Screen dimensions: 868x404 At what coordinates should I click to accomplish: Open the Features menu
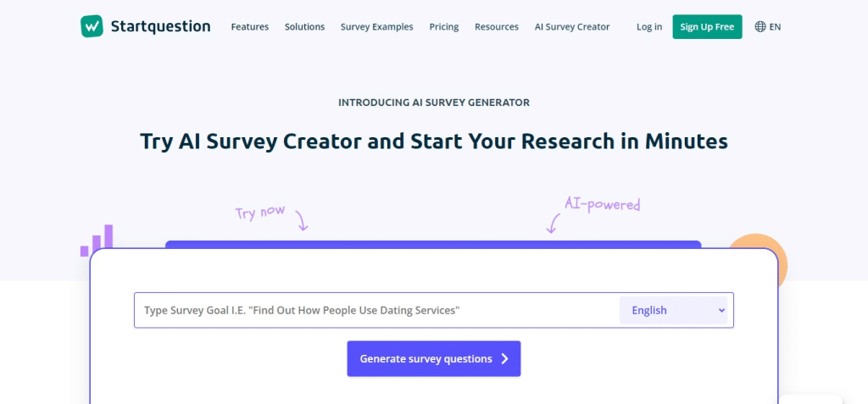pos(249,27)
